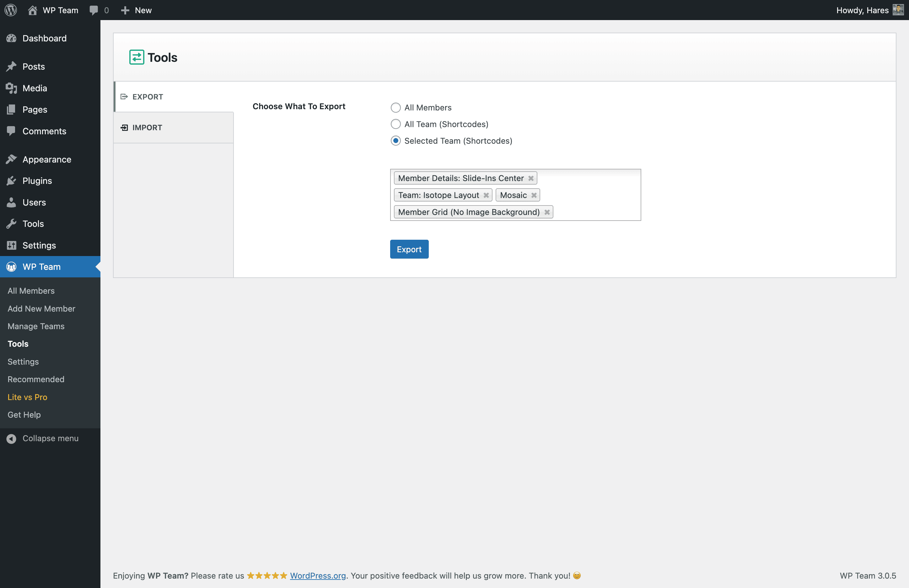909x588 pixels.
Task: Click the Plugins plug icon in sidebar
Action: [x=12, y=181]
